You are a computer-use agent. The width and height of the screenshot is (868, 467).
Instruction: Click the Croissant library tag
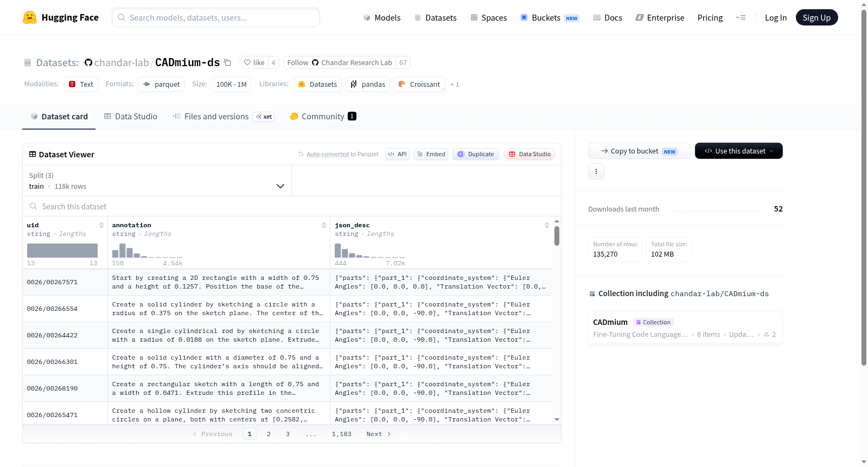click(x=419, y=84)
